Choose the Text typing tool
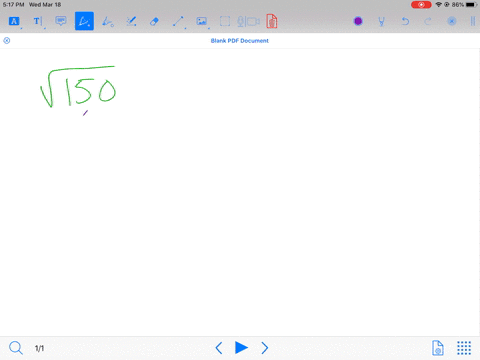Image resolution: width=480 pixels, height=360 pixels. point(37,21)
